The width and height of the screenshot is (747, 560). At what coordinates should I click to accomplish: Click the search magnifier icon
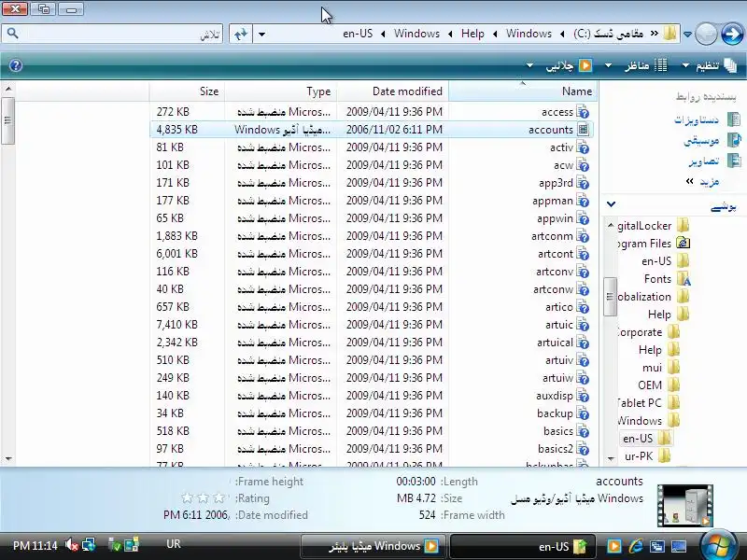click(13, 34)
